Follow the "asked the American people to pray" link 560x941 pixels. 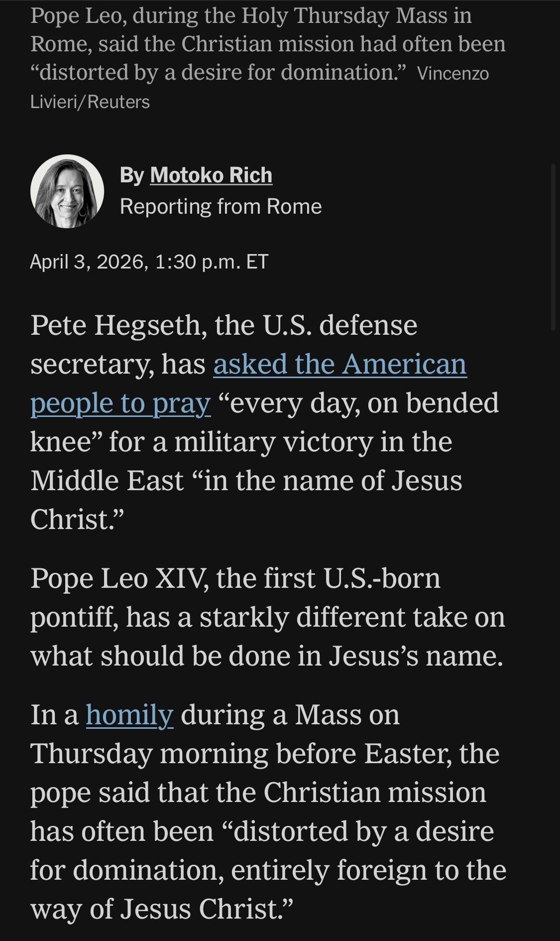(339, 364)
